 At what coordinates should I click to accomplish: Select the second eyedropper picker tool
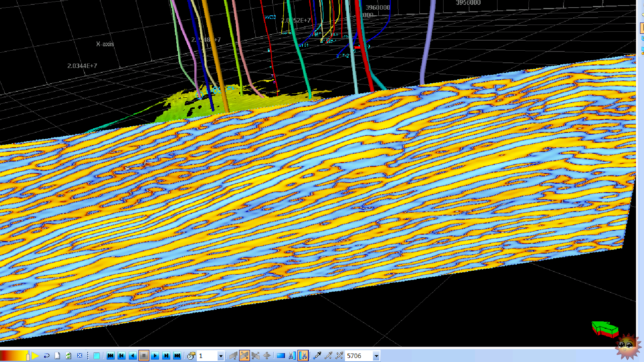click(x=328, y=356)
